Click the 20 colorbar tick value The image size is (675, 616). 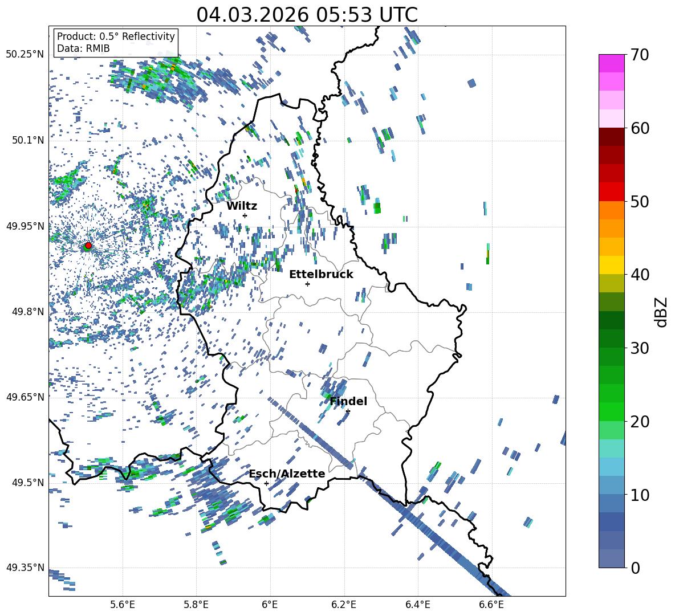(639, 422)
